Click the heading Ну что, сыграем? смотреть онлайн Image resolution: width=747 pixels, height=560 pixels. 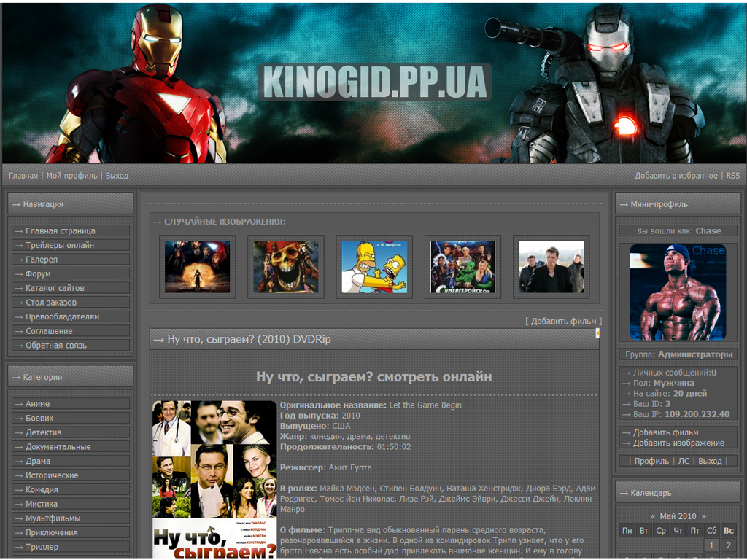click(374, 377)
